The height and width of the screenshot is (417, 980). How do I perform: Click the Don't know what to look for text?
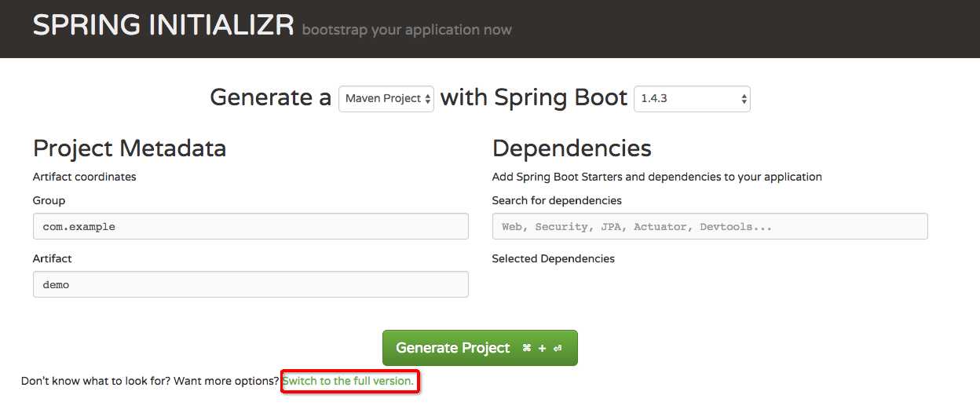(95, 381)
